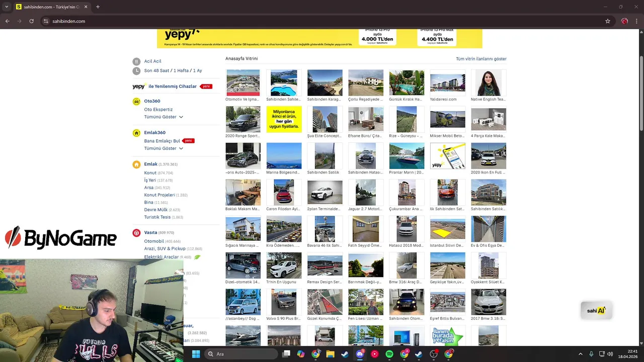This screenshot has height=362, width=644.
Task: Select the sahibinden.com browser tab
Action: click(x=52, y=7)
